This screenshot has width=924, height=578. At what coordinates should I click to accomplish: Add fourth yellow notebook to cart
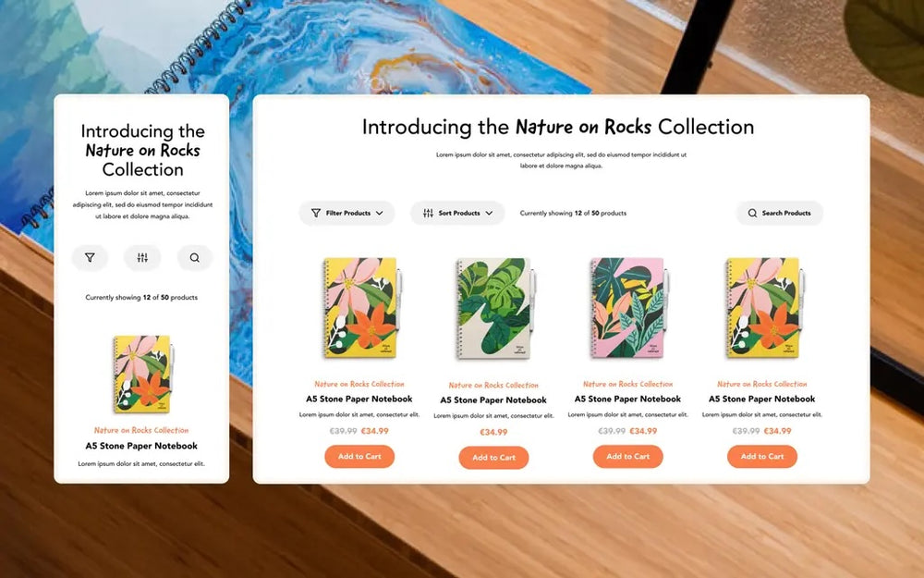(762, 457)
